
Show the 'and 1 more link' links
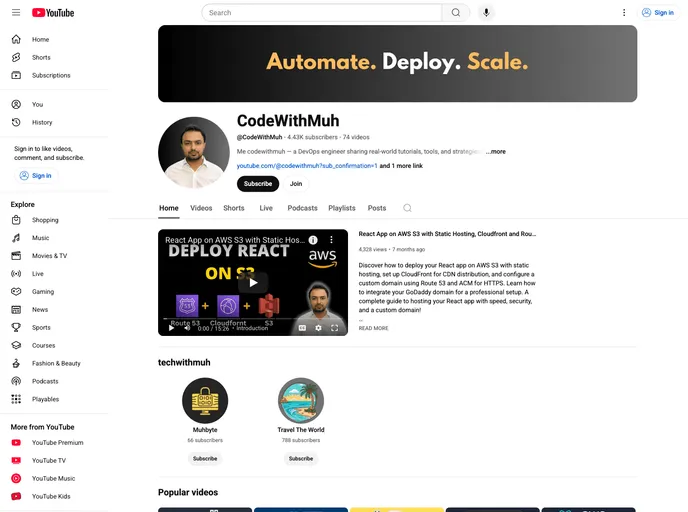[x=401, y=166]
